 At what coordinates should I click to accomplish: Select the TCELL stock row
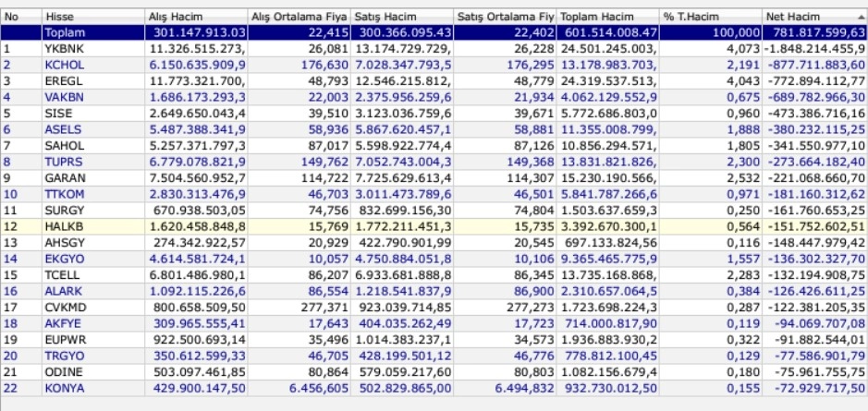(434, 275)
